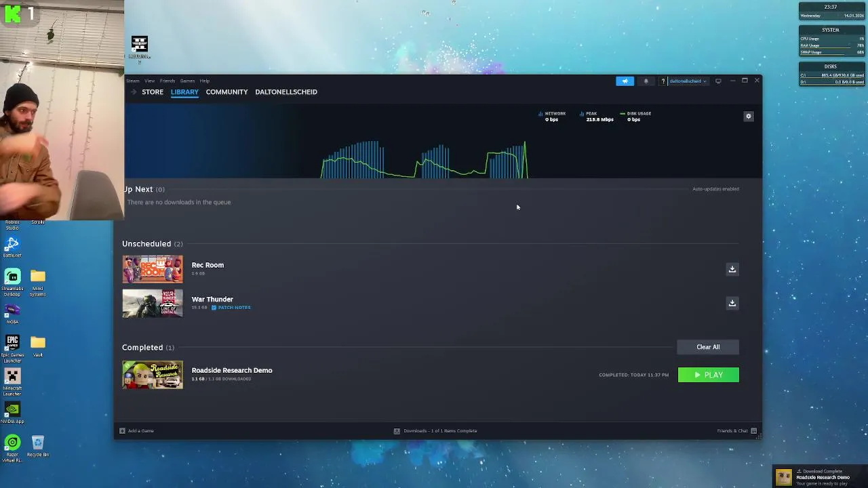Image resolution: width=868 pixels, height=488 pixels.
Task: Click the Rec Room thumbnail
Action: click(x=153, y=269)
